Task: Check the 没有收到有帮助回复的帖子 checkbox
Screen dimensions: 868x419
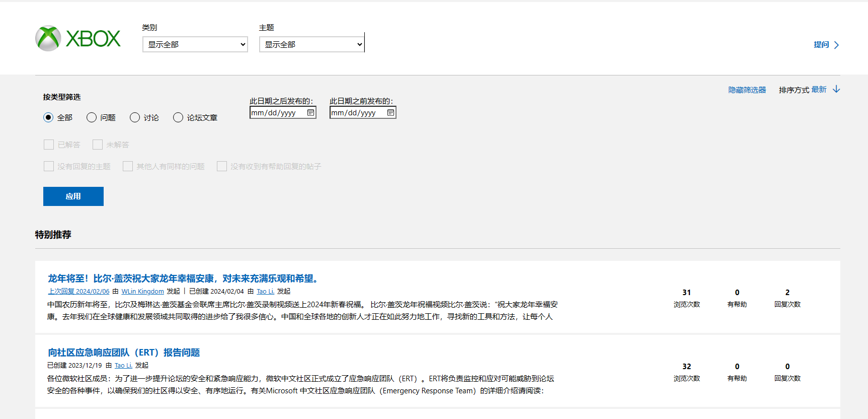Action: coord(222,166)
